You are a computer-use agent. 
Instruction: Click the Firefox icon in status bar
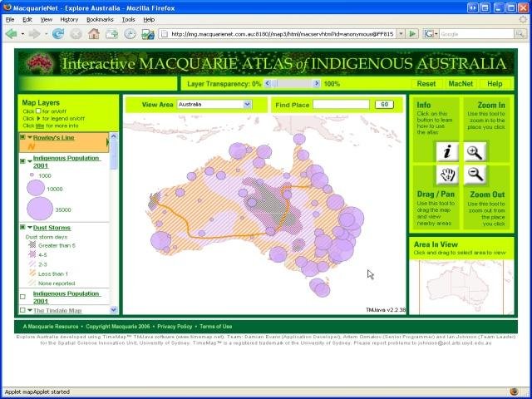[x=514, y=392]
